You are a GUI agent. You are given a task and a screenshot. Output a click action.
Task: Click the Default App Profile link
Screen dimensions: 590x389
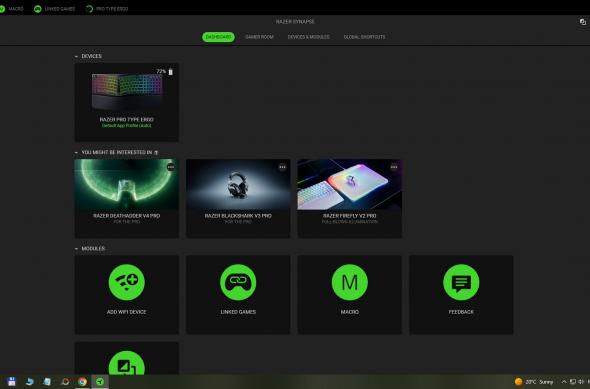(x=126, y=126)
